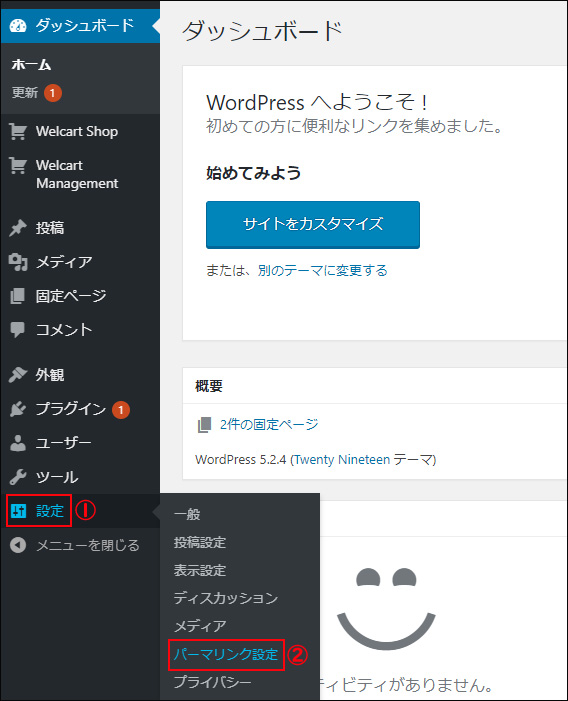568x701 pixels.
Task: Click the person icon beside ユーザー
Action: tap(18, 443)
